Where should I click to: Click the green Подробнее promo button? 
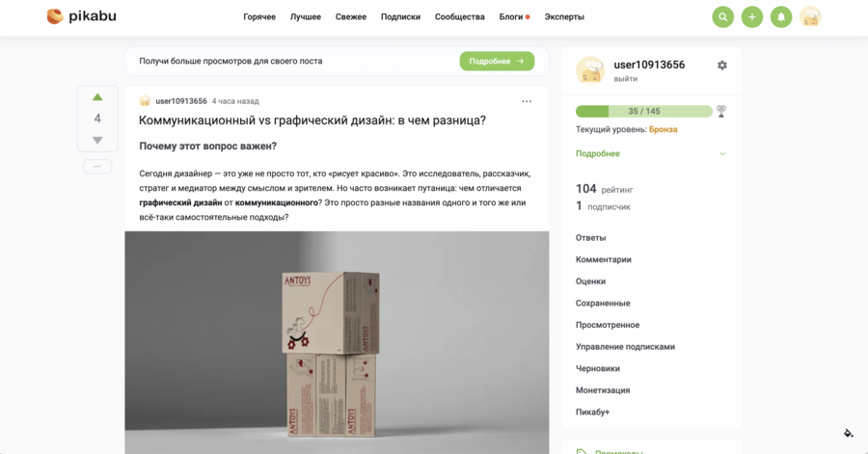[497, 61]
